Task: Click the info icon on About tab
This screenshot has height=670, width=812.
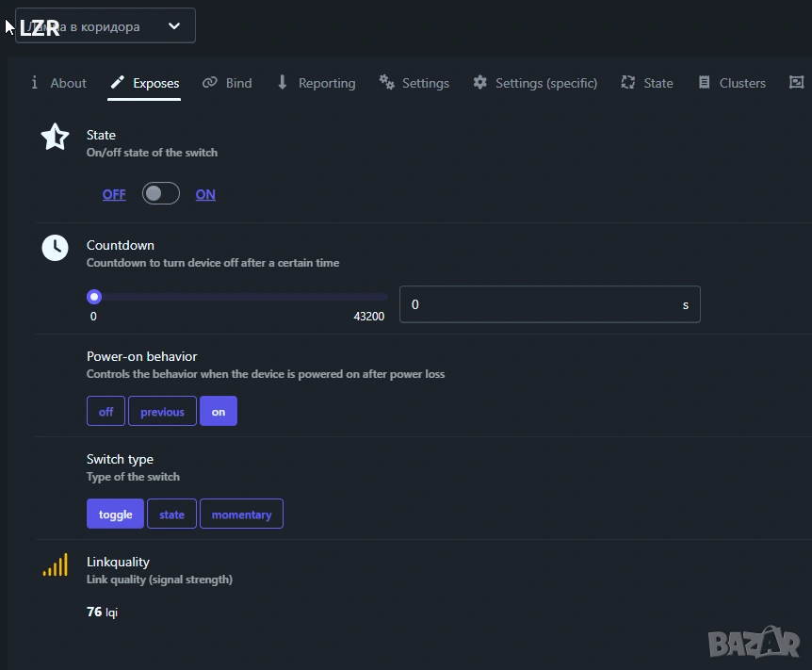Action: 35,83
